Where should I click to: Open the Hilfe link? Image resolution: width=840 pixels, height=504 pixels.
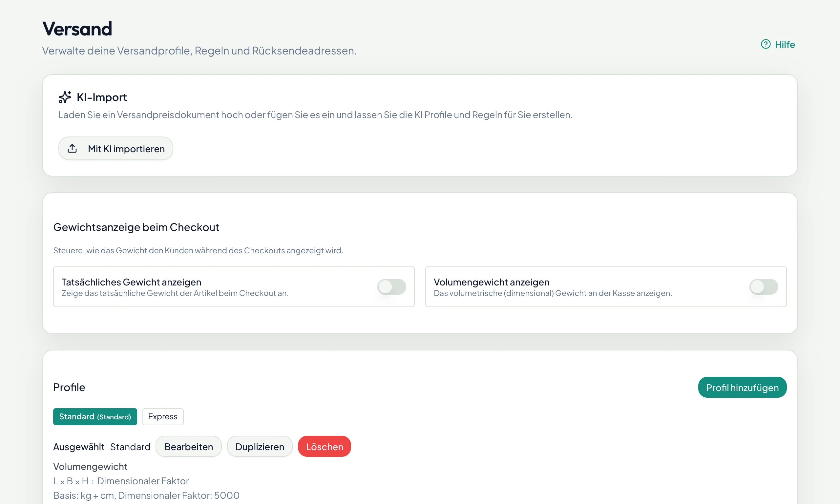pyautogui.click(x=778, y=44)
